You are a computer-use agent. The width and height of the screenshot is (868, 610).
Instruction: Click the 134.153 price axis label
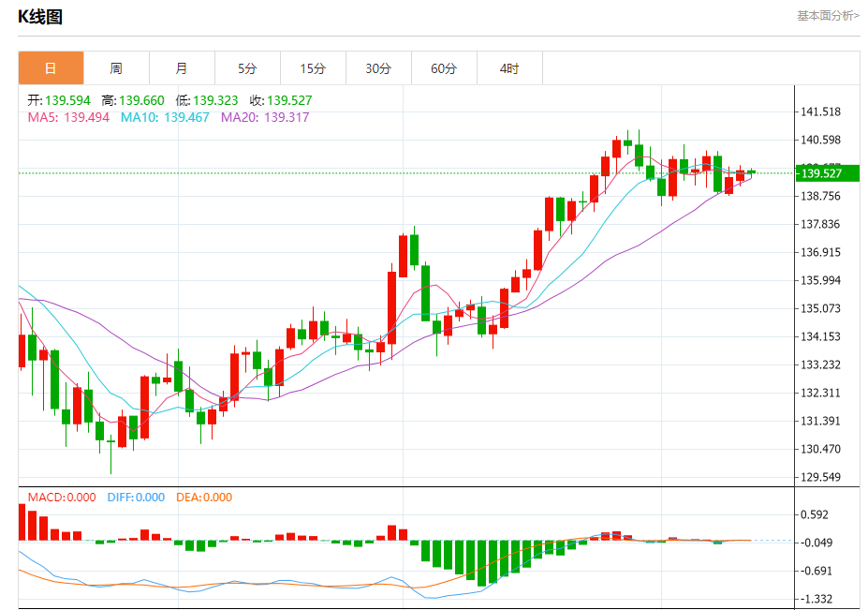(x=821, y=336)
